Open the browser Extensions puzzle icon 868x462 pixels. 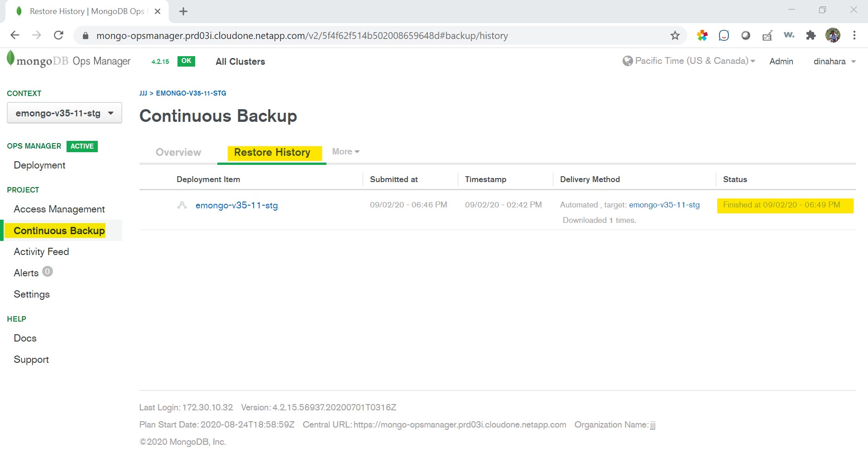pyautogui.click(x=810, y=36)
